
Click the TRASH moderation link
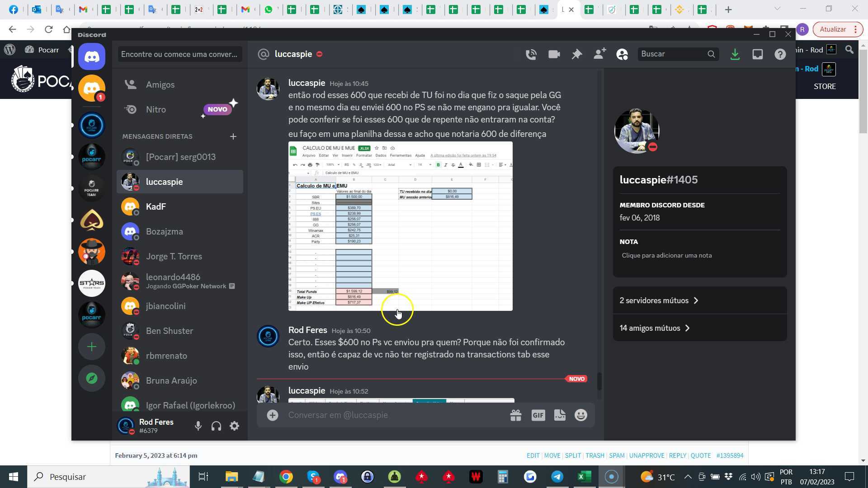pyautogui.click(x=594, y=455)
